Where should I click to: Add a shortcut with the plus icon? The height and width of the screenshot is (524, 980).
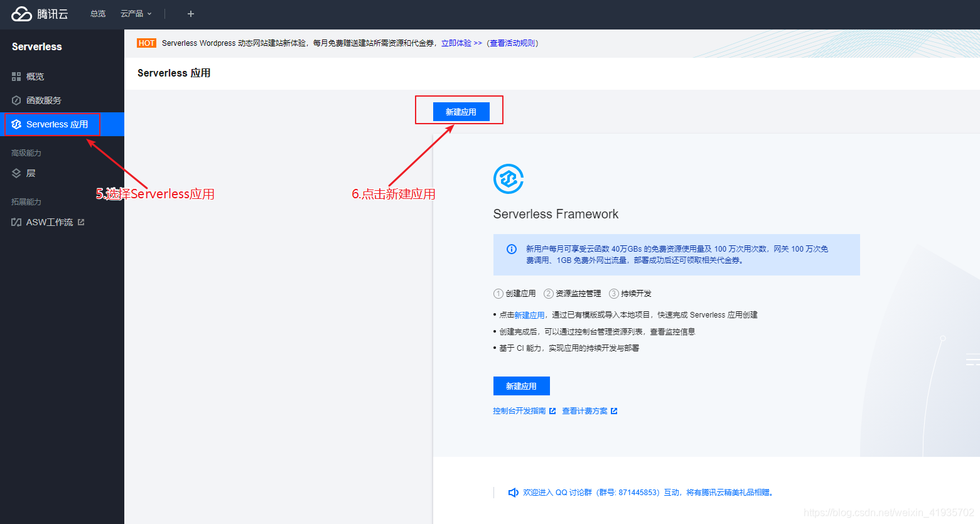(x=191, y=14)
